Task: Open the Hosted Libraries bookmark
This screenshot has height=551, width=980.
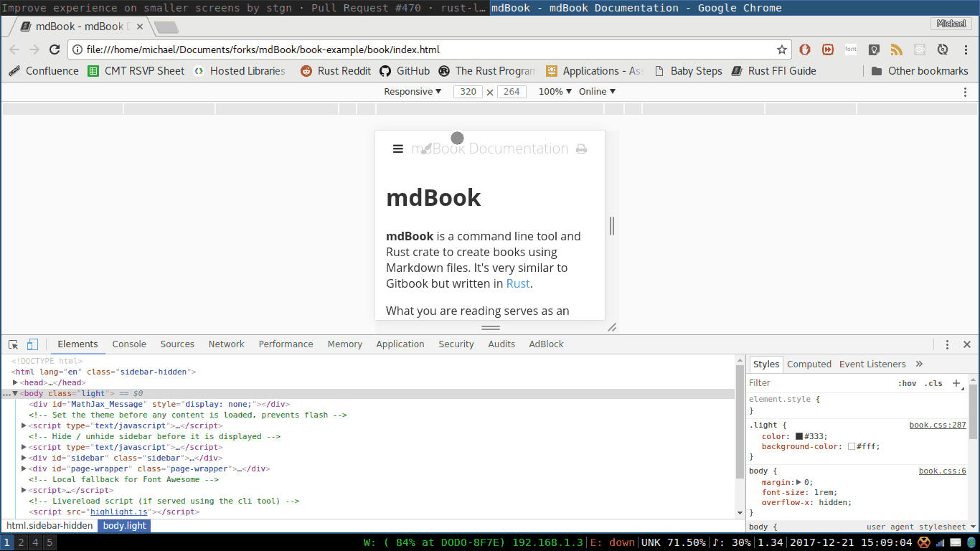Action: pyautogui.click(x=239, y=71)
